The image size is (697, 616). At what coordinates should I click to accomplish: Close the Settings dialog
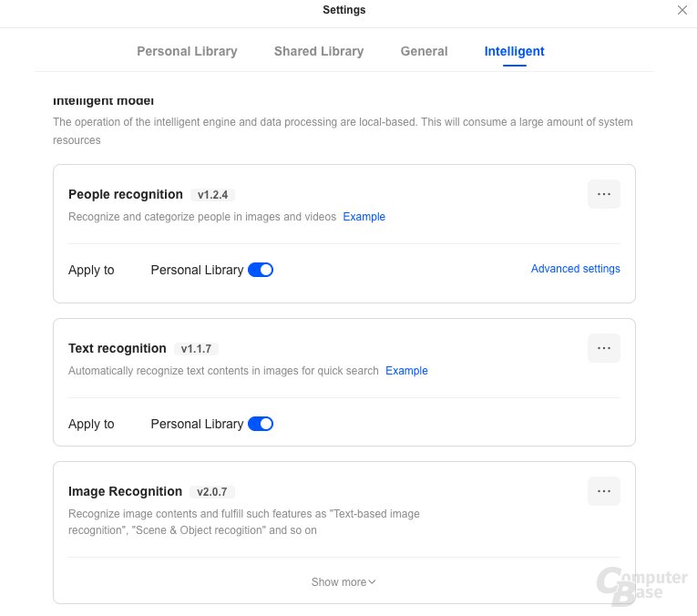click(682, 10)
